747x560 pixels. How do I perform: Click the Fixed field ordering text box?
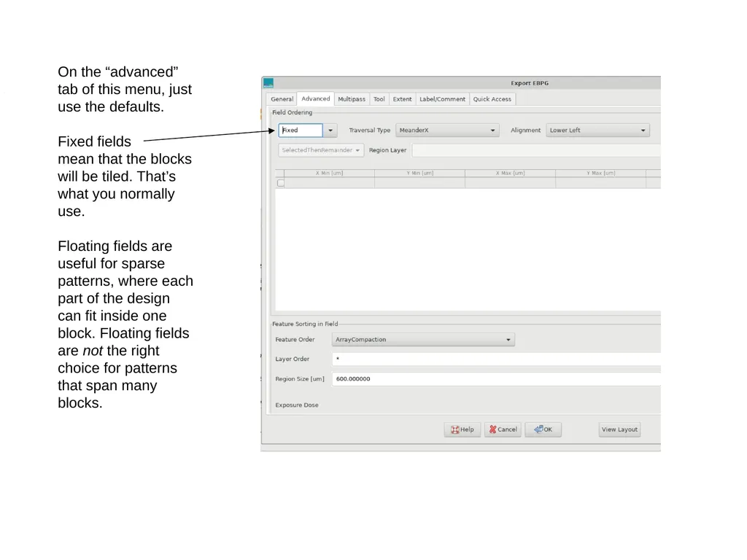pos(301,130)
